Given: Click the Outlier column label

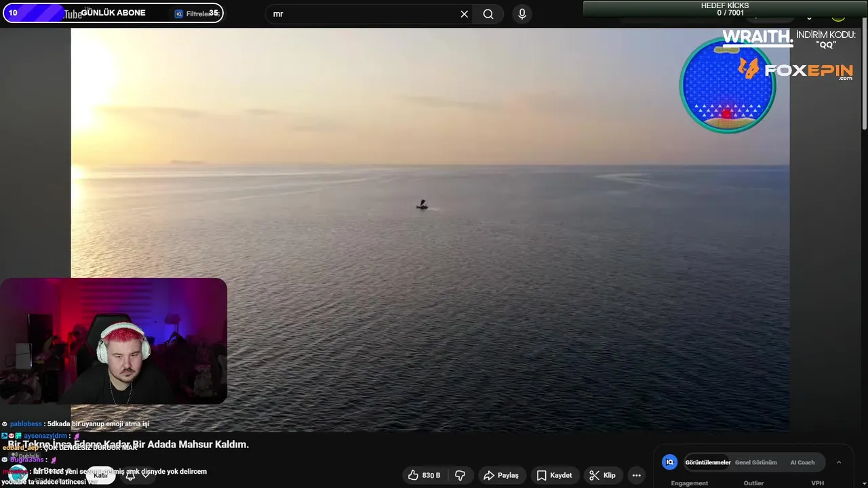Looking at the screenshot, I should (x=753, y=483).
